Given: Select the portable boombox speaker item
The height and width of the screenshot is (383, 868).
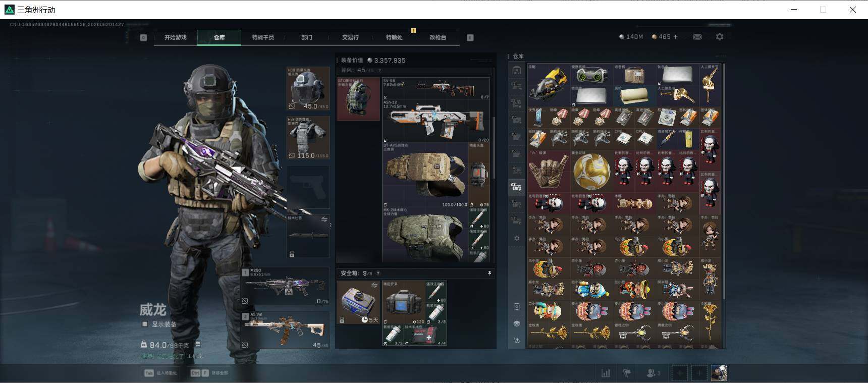Looking at the screenshot, I should point(591,75).
